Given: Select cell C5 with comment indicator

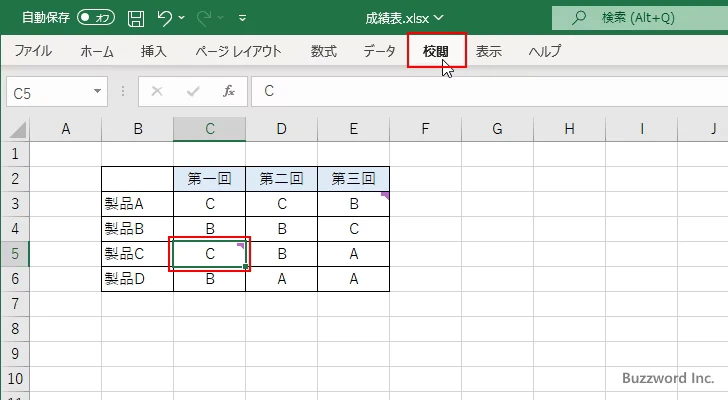Looking at the screenshot, I should (x=209, y=254).
